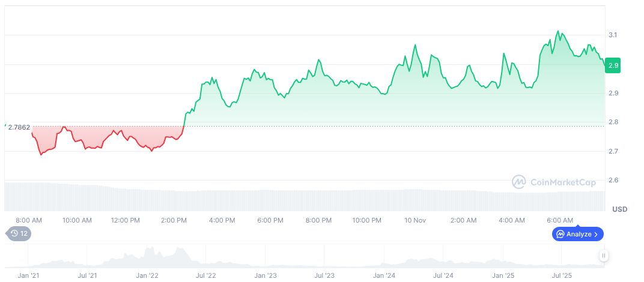Select Jan '22 on the navigator timeline
The image size is (644, 282).
[147, 276]
